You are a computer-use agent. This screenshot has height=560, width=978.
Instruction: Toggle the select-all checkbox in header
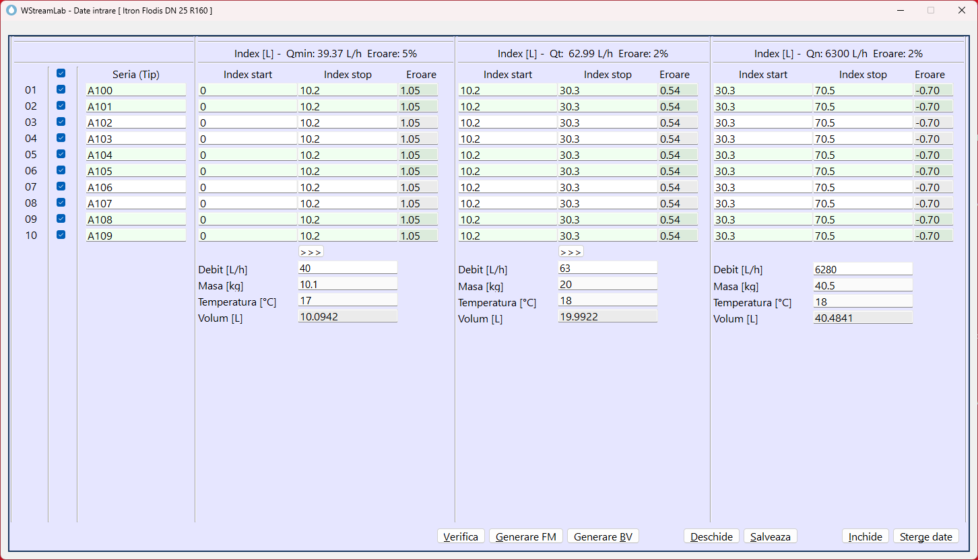click(x=61, y=73)
